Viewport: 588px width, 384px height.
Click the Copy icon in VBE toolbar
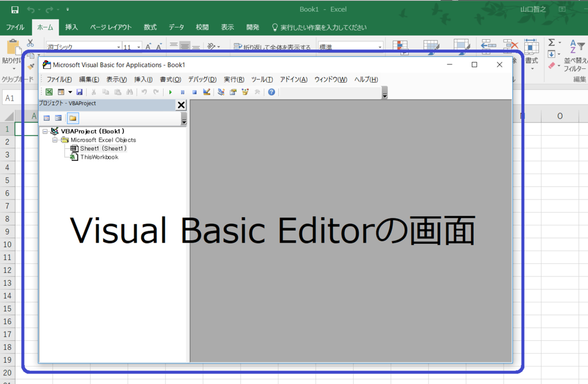coord(106,92)
